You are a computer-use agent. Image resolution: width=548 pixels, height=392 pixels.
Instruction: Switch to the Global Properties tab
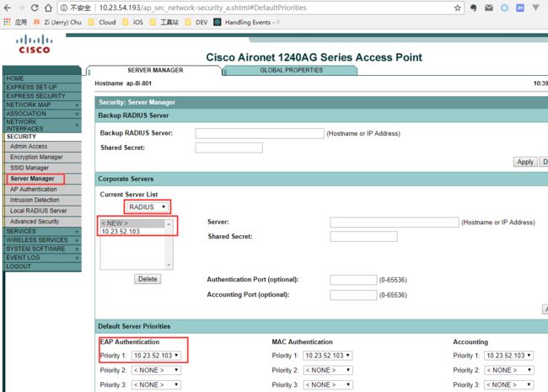(291, 70)
